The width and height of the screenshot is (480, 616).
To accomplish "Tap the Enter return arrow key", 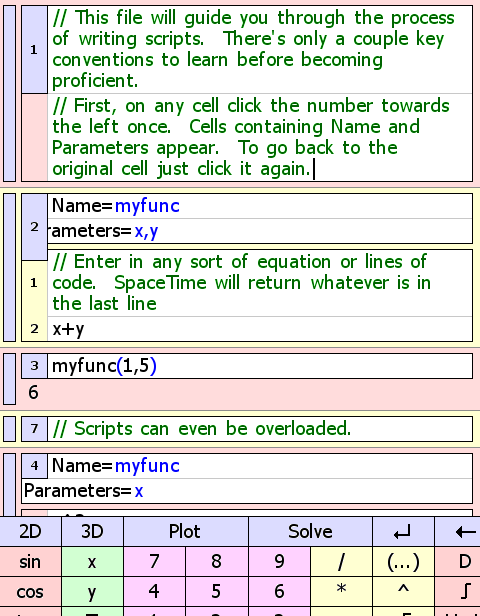I will [x=403, y=532].
